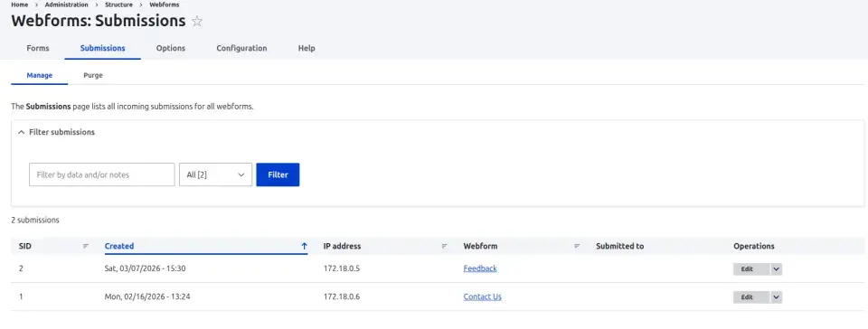Expand operations dropdown for the Feedback submission
The width and height of the screenshot is (868, 329).
click(776, 268)
